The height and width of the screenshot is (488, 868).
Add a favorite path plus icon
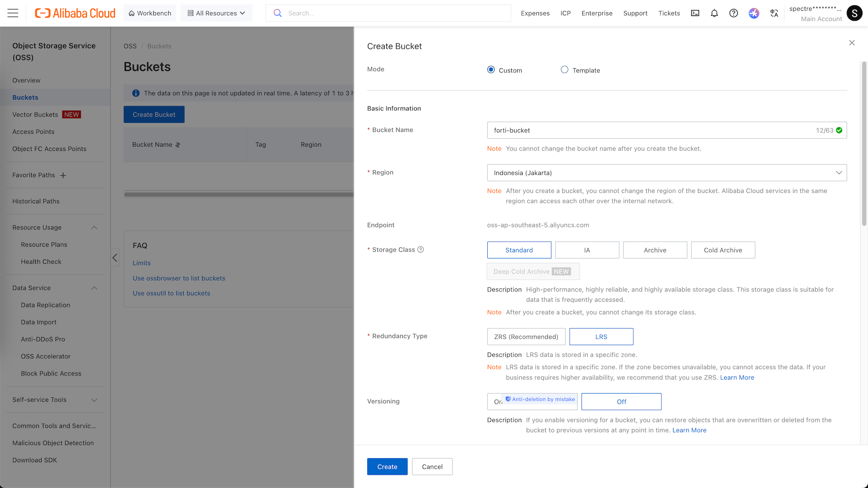point(63,175)
